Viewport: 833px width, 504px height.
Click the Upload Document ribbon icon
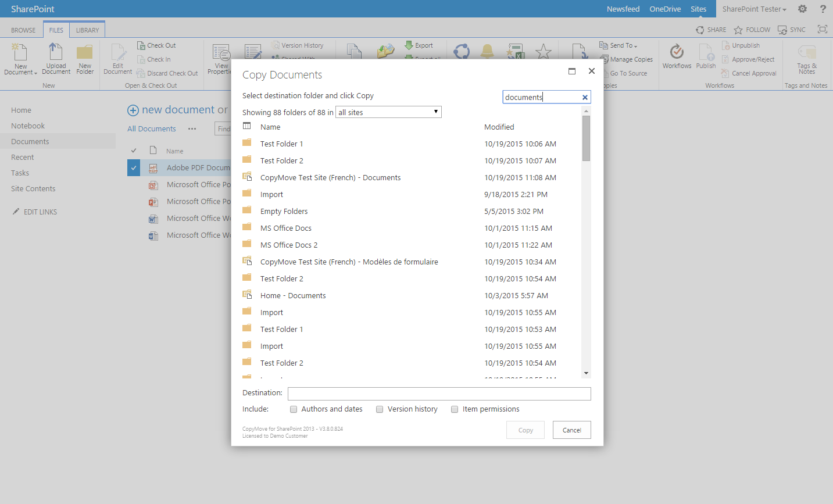tap(56, 59)
